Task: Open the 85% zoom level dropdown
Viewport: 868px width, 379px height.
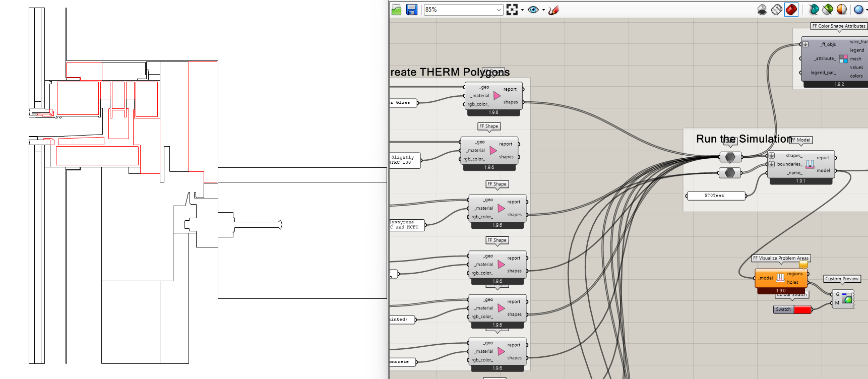Action: (x=499, y=10)
